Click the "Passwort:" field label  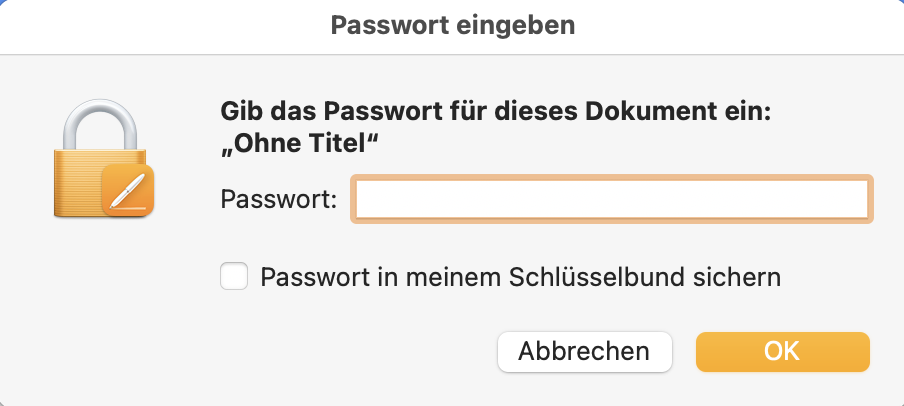pyautogui.click(x=279, y=199)
